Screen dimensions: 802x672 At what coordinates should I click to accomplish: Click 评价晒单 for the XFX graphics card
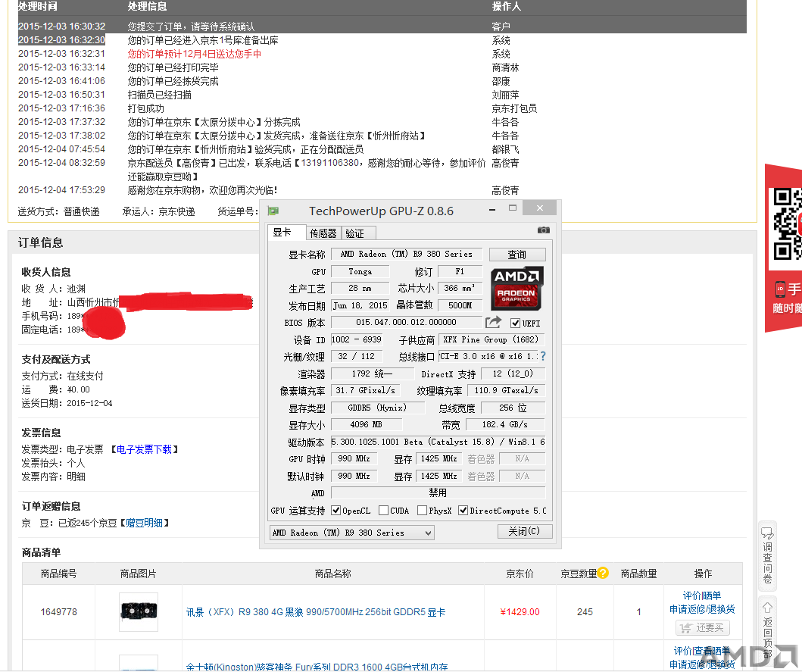[702, 595]
